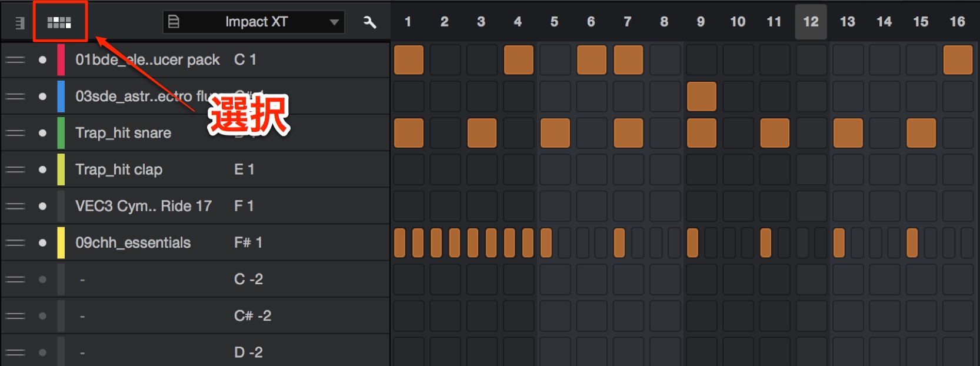Select the Trap_hit clap lane name
Viewport: 980px width, 366px height.
point(119,169)
